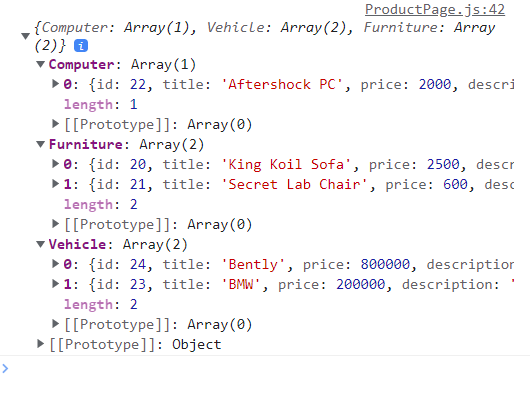Click the blue info icon badge

click(81, 46)
